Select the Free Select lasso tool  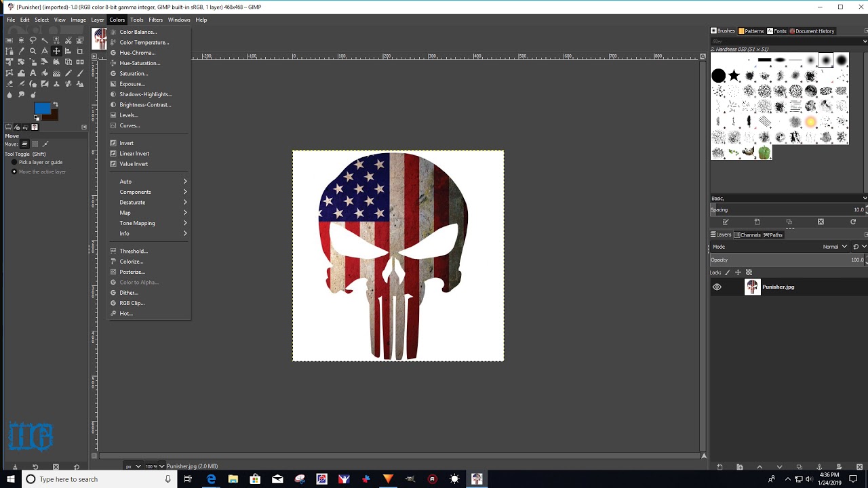click(33, 41)
